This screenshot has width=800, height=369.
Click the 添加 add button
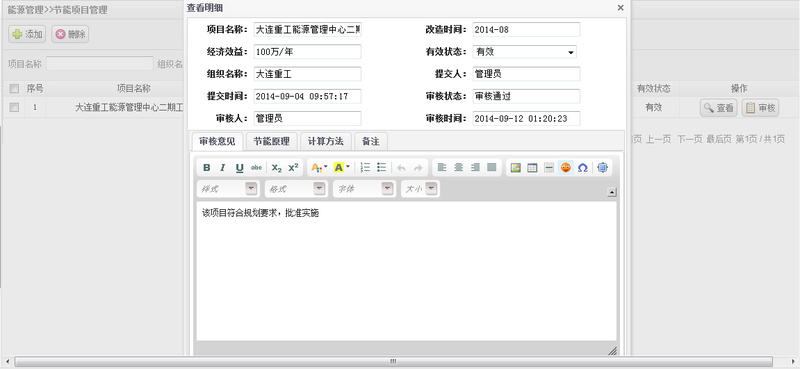tap(27, 34)
